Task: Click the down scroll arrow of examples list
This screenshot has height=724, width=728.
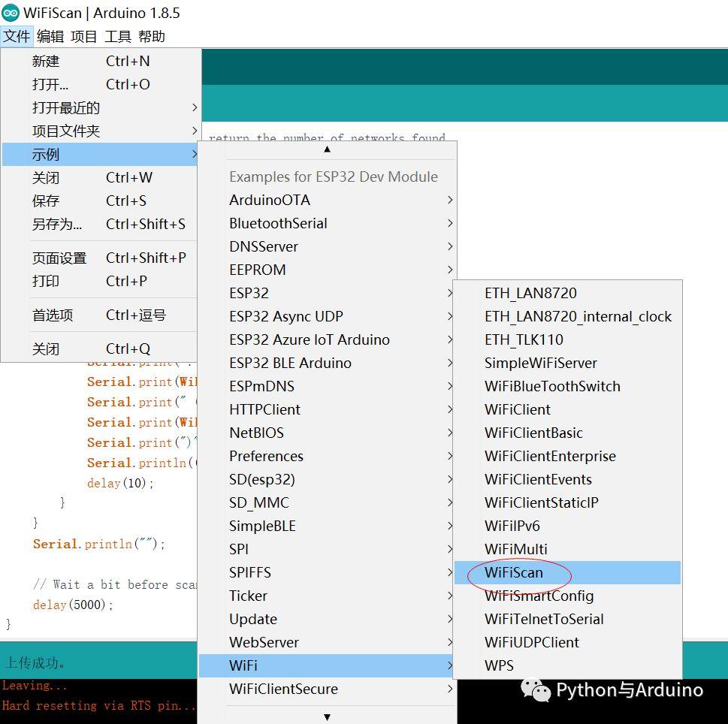Action: 328,717
